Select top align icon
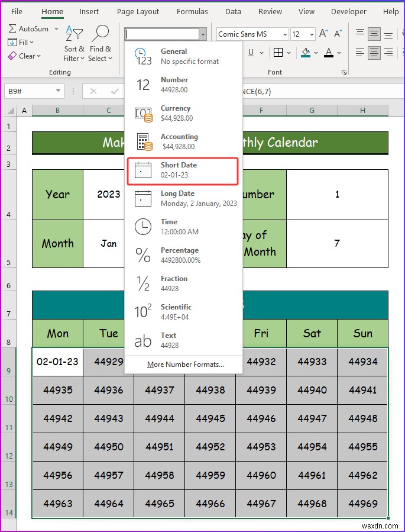The image size is (405, 532). click(x=360, y=33)
